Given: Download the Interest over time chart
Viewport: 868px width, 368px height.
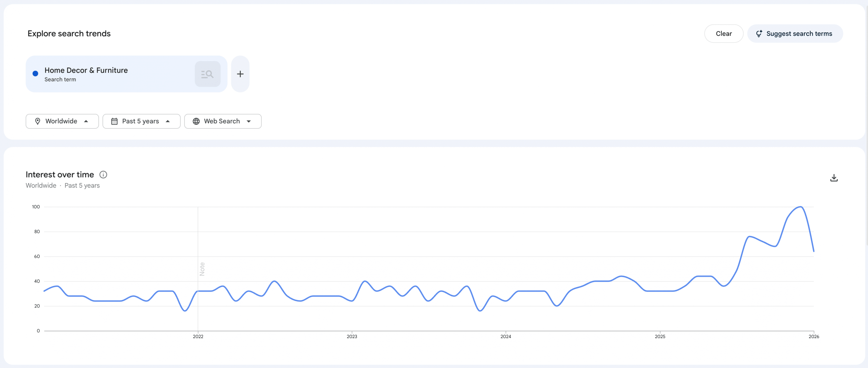Looking at the screenshot, I should pos(833,178).
